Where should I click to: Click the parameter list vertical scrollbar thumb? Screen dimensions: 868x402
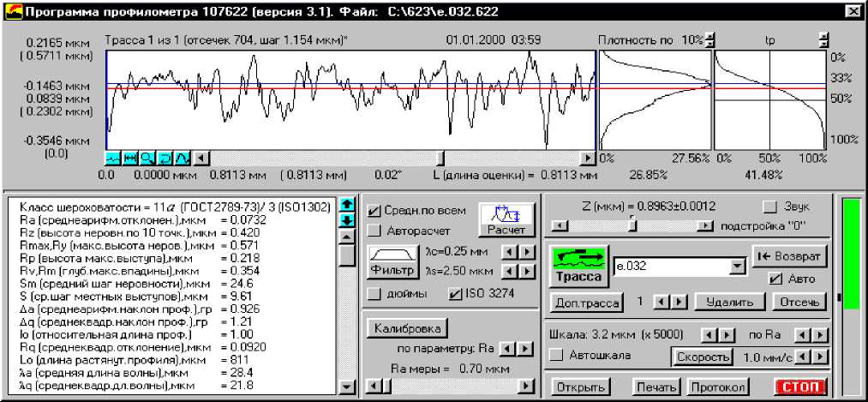346,255
